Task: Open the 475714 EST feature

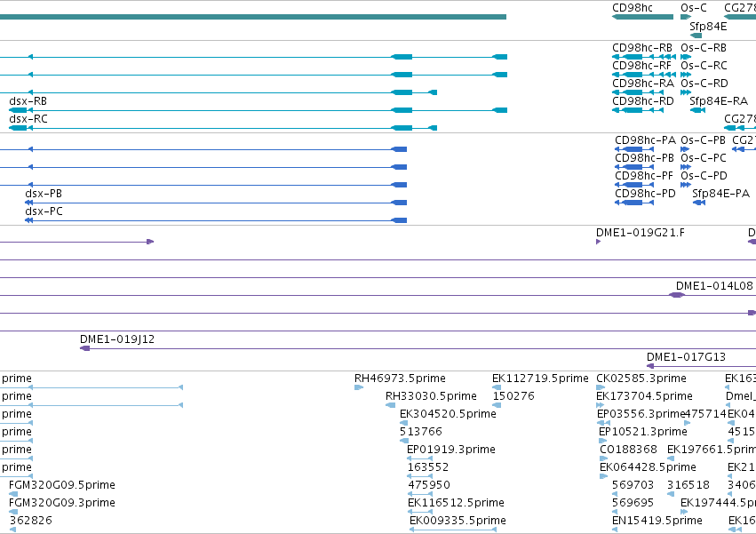Action: click(x=688, y=423)
